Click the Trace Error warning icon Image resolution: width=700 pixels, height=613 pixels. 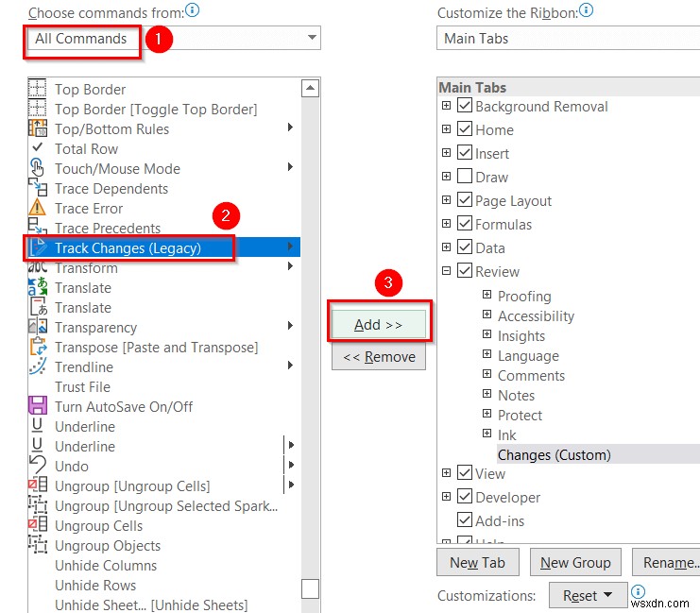tap(37, 207)
